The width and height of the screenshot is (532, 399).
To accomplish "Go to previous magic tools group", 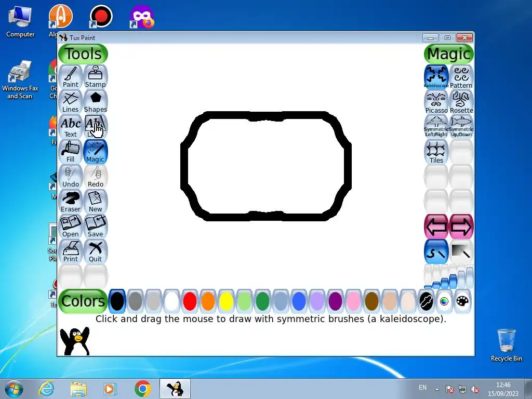I will [436, 227].
